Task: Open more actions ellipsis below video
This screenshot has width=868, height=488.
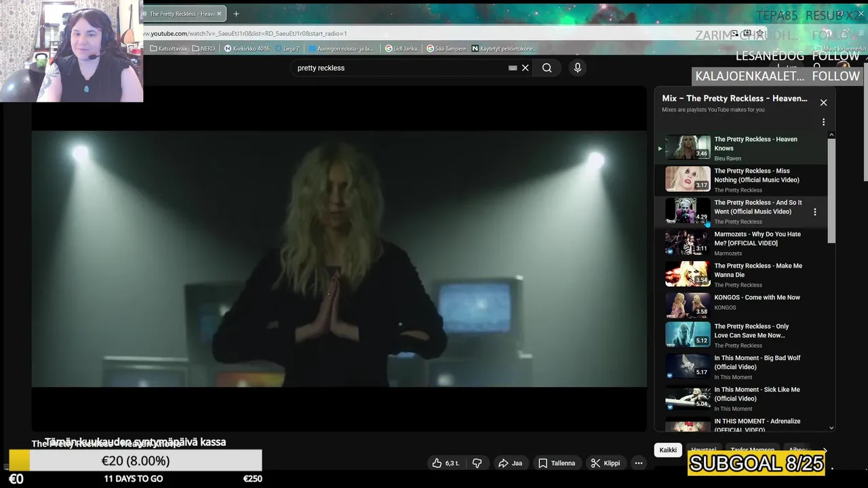Action: [638, 463]
